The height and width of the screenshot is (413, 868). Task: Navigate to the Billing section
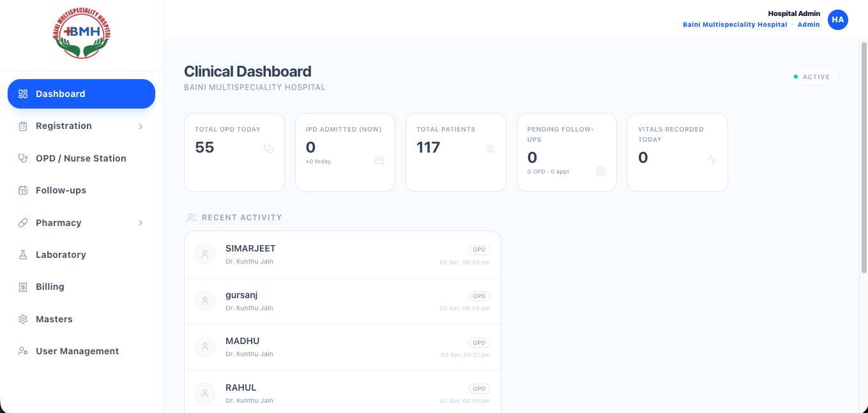point(50,287)
